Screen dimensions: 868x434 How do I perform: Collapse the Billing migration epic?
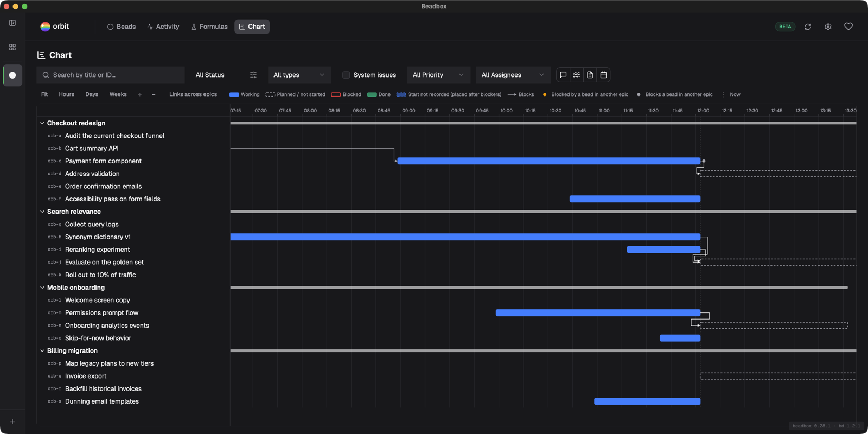click(x=42, y=351)
